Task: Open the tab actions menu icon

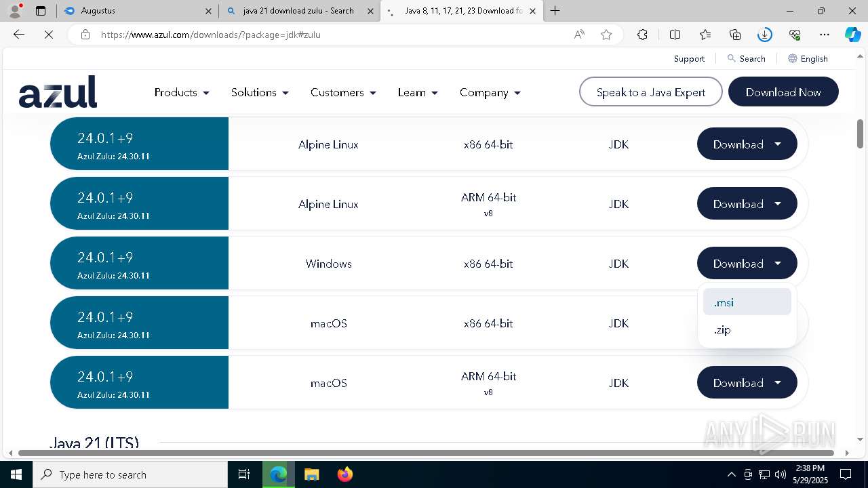Action: [41, 11]
